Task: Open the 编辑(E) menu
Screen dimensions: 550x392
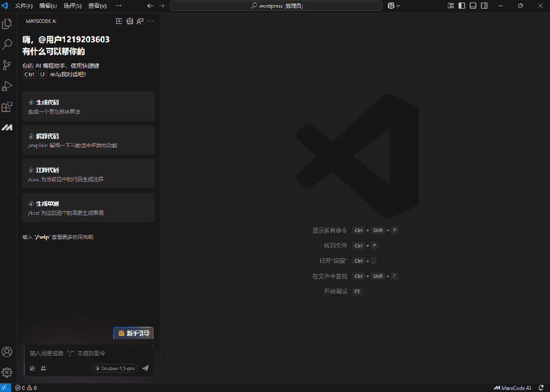Action: 48,6
